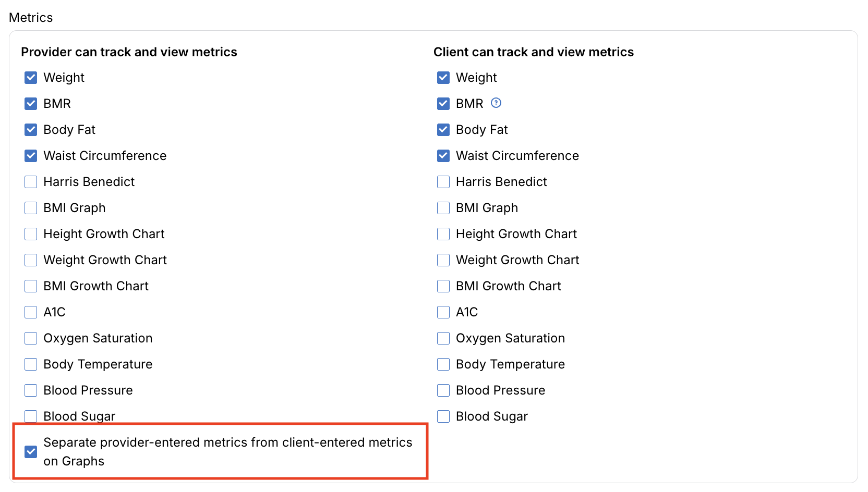The width and height of the screenshot is (868, 492).
Task: Enable client BMI Growth Chart
Action: point(443,286)
